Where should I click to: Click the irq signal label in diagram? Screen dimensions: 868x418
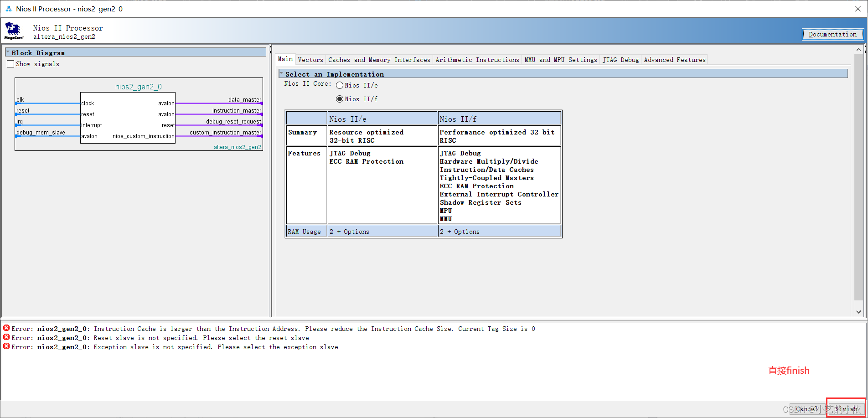pos(20,121)
